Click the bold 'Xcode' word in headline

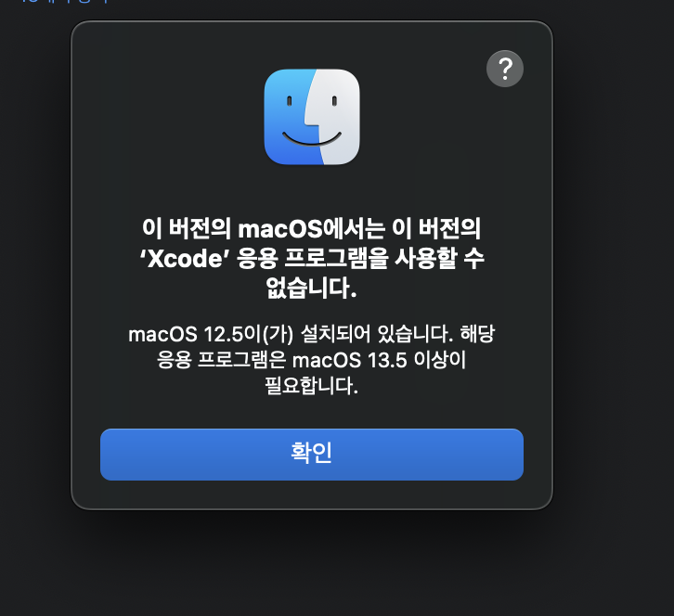click(x=185, y=258)
